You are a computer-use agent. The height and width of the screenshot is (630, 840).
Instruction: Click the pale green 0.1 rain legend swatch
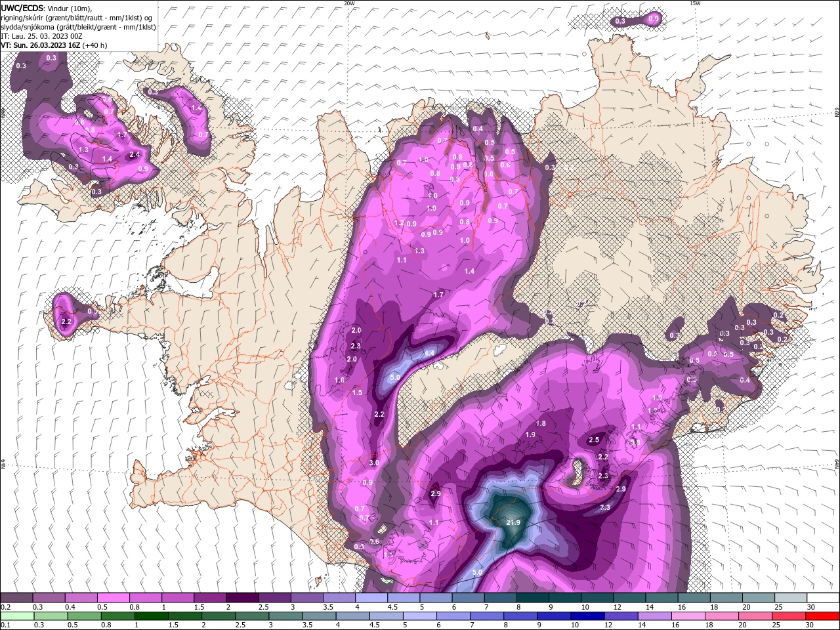coord(17,616)
